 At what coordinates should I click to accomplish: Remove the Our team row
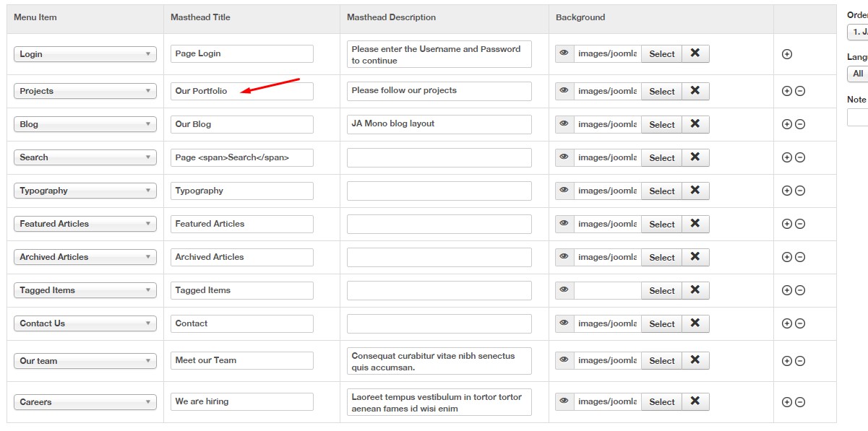click(x=800, y=361)
